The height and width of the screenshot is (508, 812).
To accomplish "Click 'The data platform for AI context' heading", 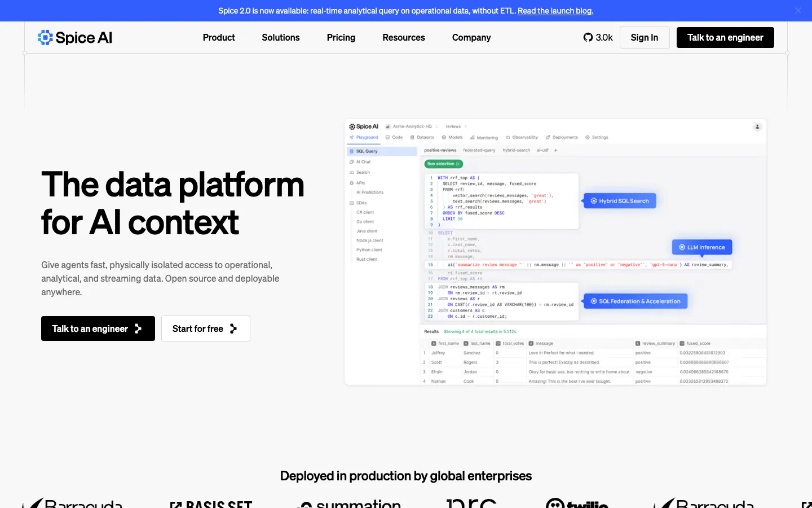I will [x=173, y=203].
